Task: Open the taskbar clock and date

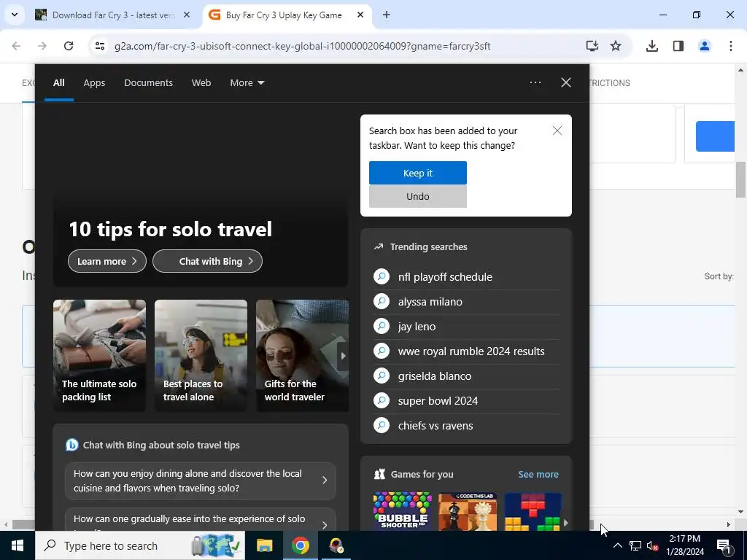Action: point(684,545)
